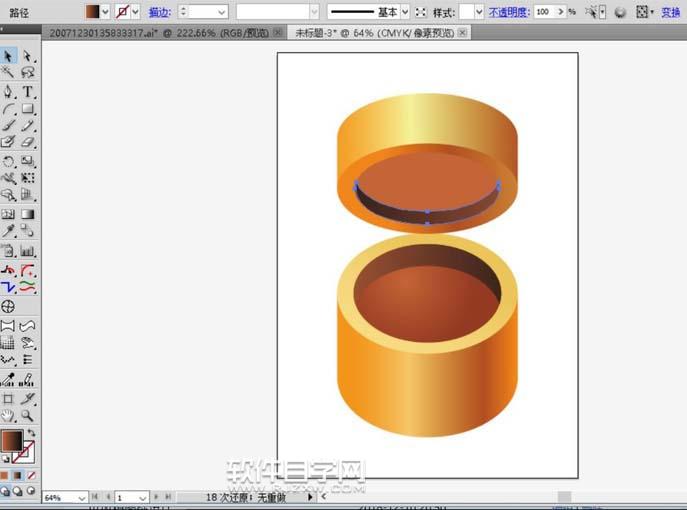The height and width of the screenshot is (510, 687).
Task: Set the paint mode to None
Action: coord(31,474)
